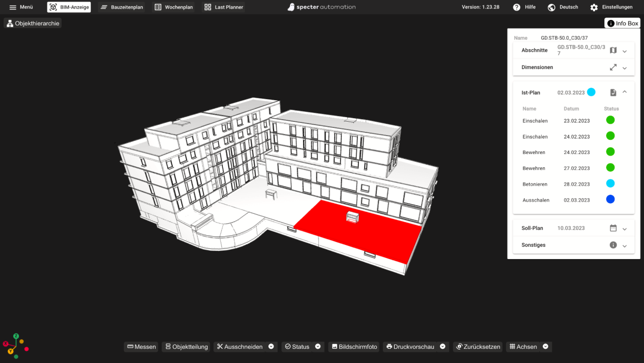This screenshot has width=644, height=363.
Task: Expand the Soll-Plan section
Action: pyautogui.click(x=625, y=229)
